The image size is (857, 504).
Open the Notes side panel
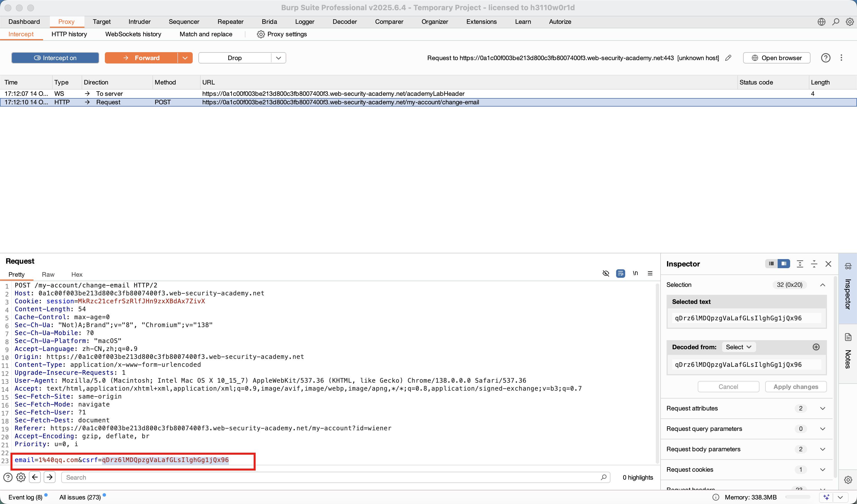(848, 354)
